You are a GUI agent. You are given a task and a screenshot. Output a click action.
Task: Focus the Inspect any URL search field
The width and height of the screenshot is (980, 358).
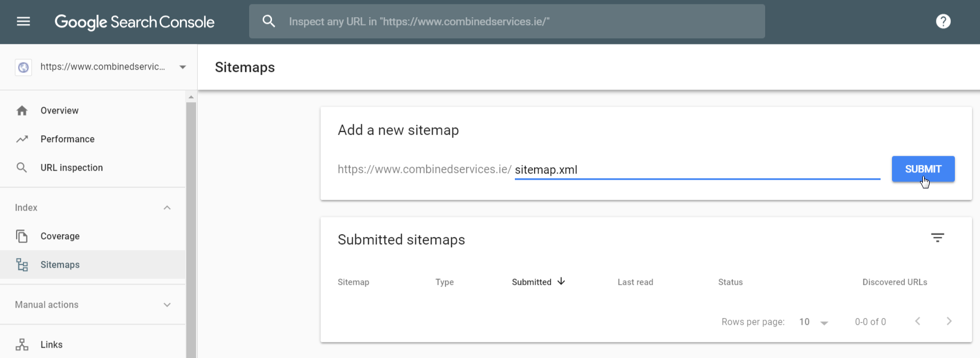507,22
